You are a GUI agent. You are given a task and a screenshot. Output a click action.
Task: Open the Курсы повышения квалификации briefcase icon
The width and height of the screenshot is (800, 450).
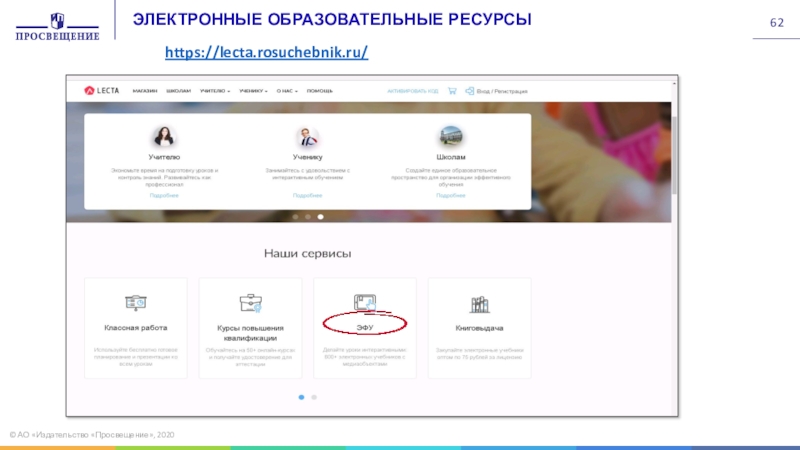pos(251,303)
